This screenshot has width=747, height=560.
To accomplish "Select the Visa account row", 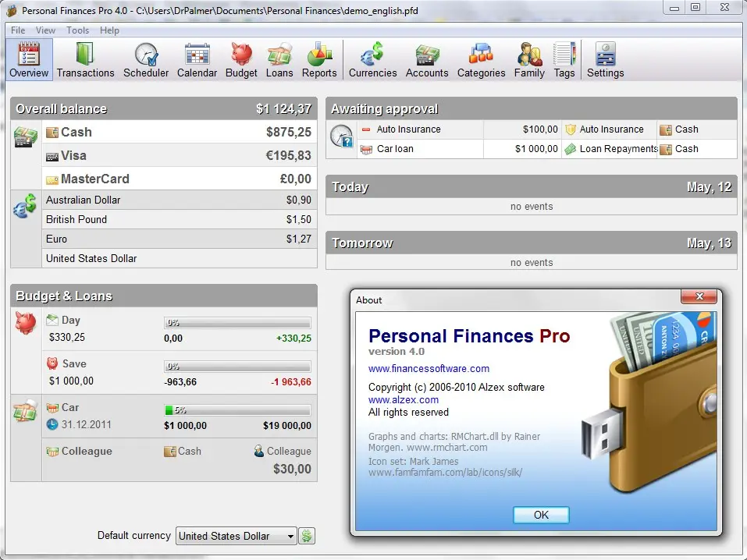I will [179, 155].
